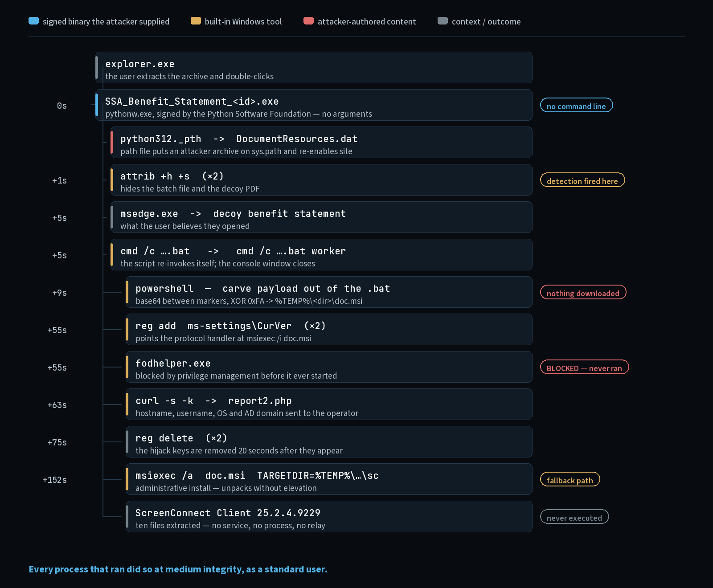
Task: Click the 'Every process that ran' footer sentence
Action: pos(178,569)
